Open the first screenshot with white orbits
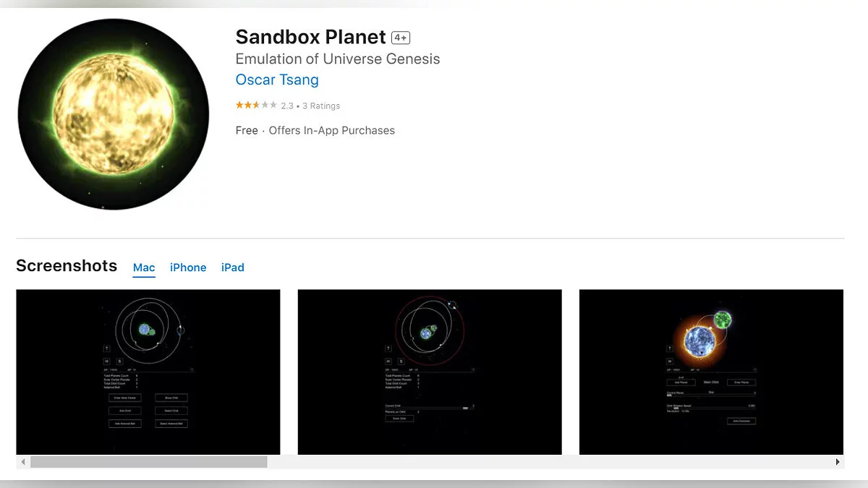This screenshot has width=868, height=488. (x=148, y=372)
